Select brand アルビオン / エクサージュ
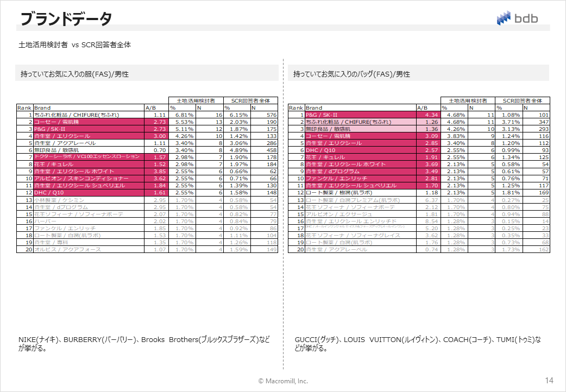Screen dimensions: 566x392 pyautogui.click(x=361, y=214)
